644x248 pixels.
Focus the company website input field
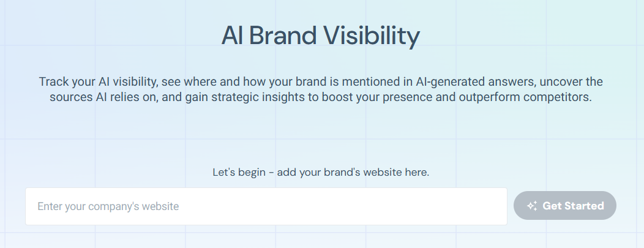(266, 206)
